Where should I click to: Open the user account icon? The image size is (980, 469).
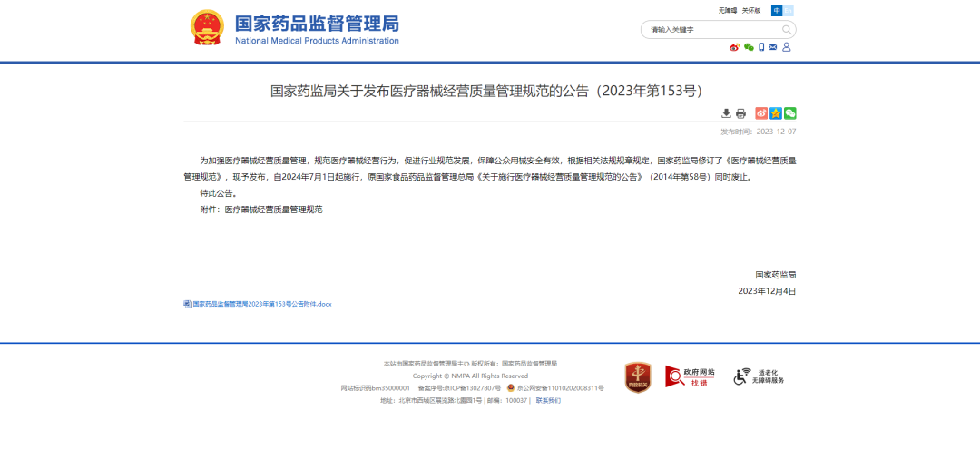point(787,47)
